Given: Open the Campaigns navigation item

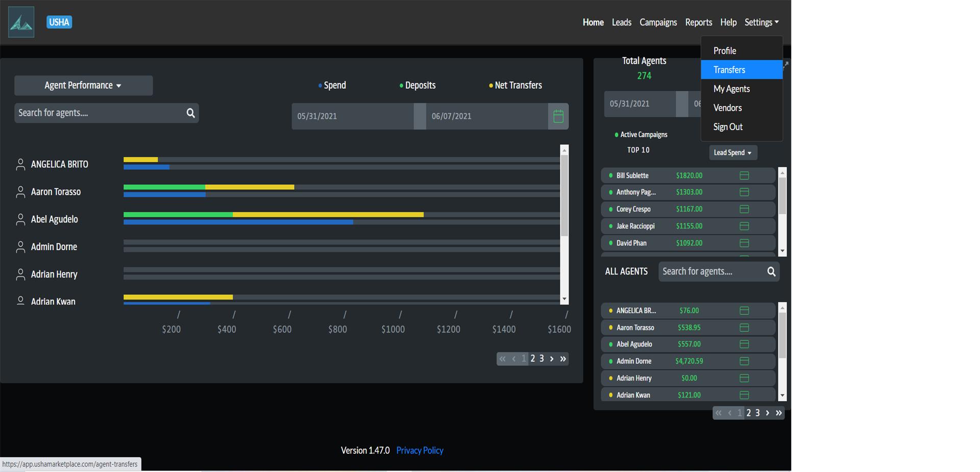Looking at the screenshot, I should point(658,22).
